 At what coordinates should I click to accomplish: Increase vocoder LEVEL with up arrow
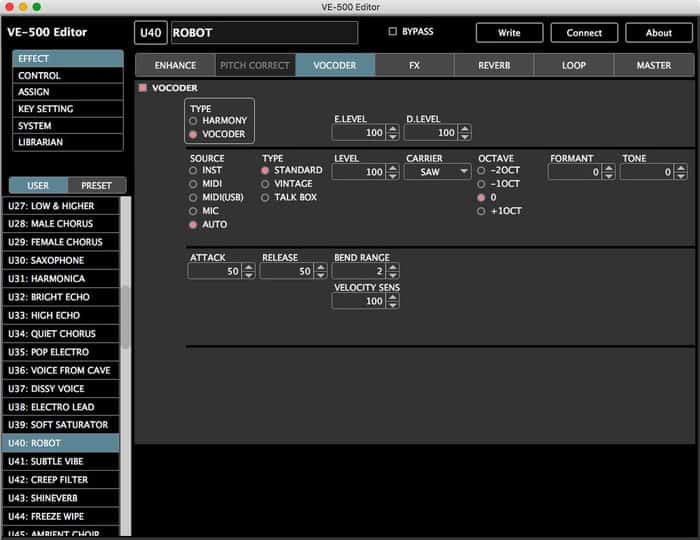click(x=392, y=168)
